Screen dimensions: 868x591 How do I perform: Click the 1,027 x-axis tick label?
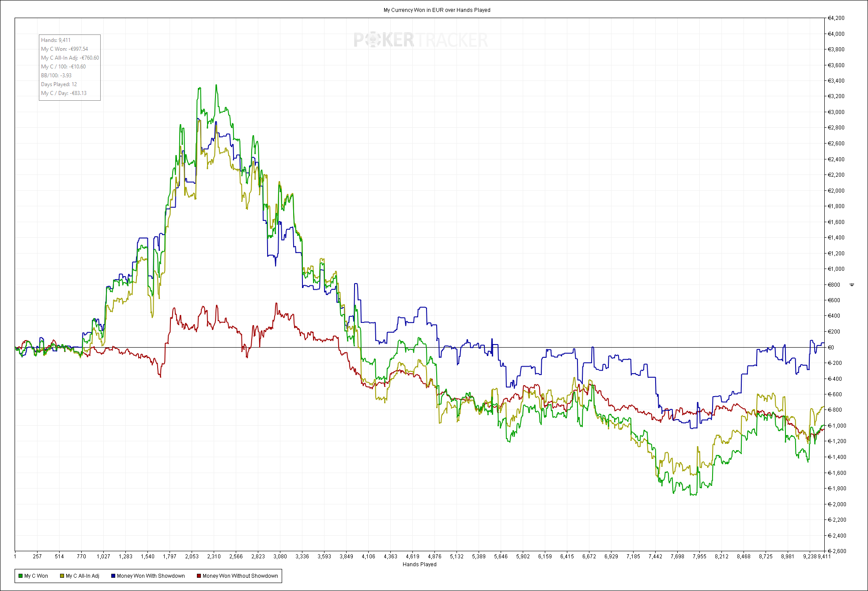tap(103, 557)
